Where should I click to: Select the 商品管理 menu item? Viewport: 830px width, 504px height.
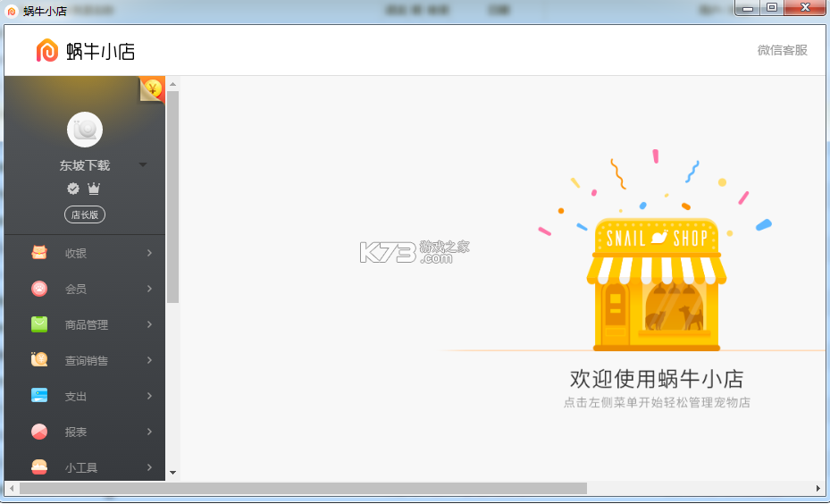(85, 324)
